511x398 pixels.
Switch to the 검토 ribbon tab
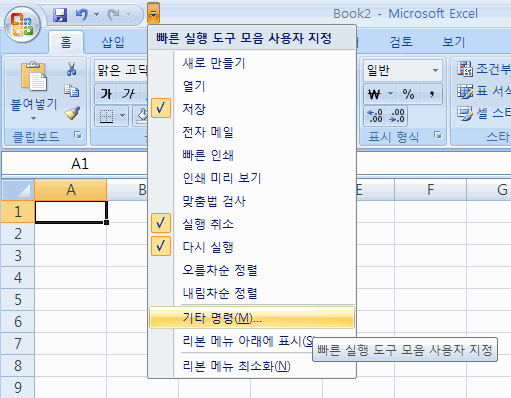point(401,42)
